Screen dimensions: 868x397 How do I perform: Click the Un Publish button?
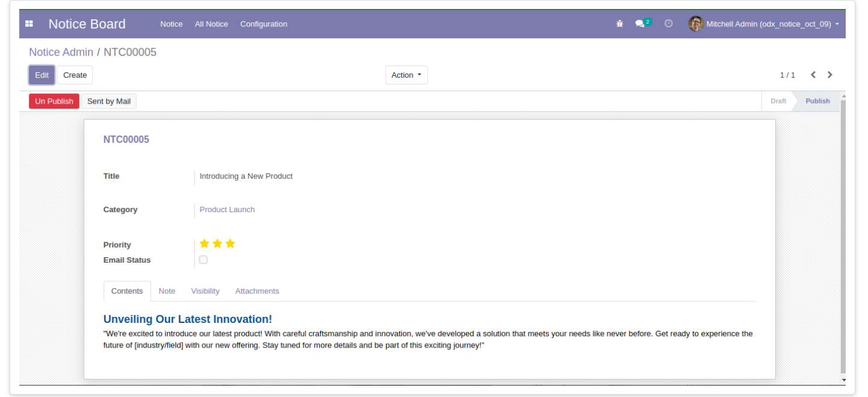[54, 101]
